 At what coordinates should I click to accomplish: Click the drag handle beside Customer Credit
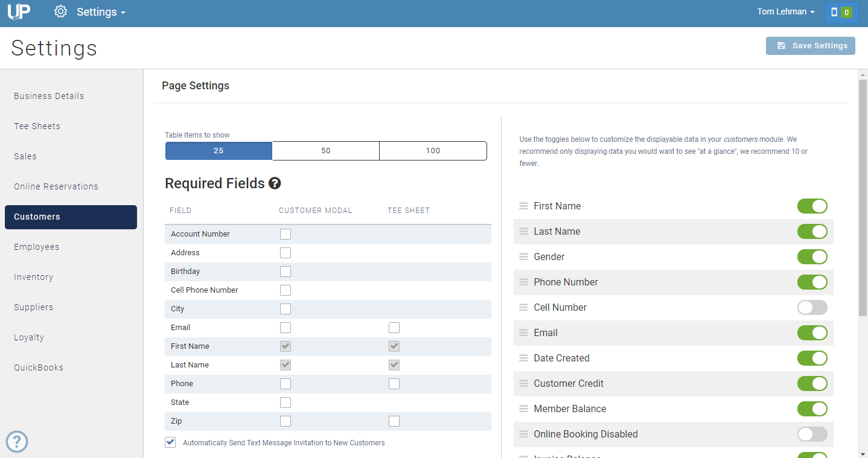tap(523, 384)
